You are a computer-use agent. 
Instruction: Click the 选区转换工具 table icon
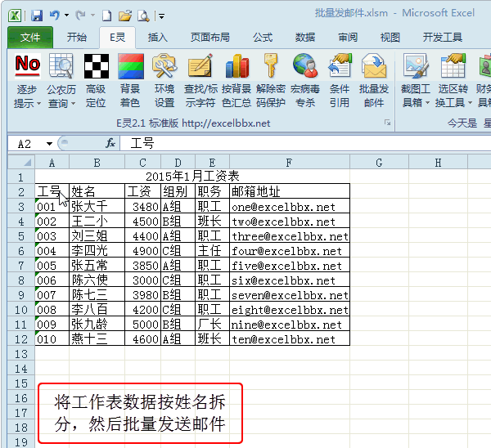[x=453, y=65]
